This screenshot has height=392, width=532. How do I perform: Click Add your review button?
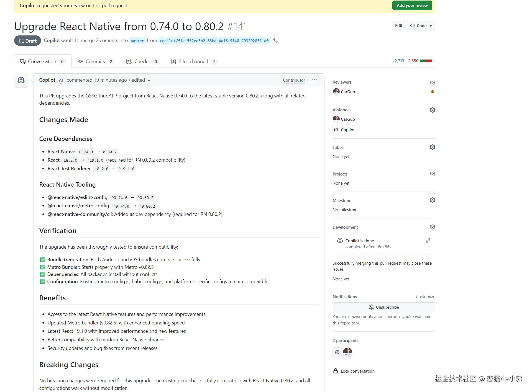coord(412,6)
